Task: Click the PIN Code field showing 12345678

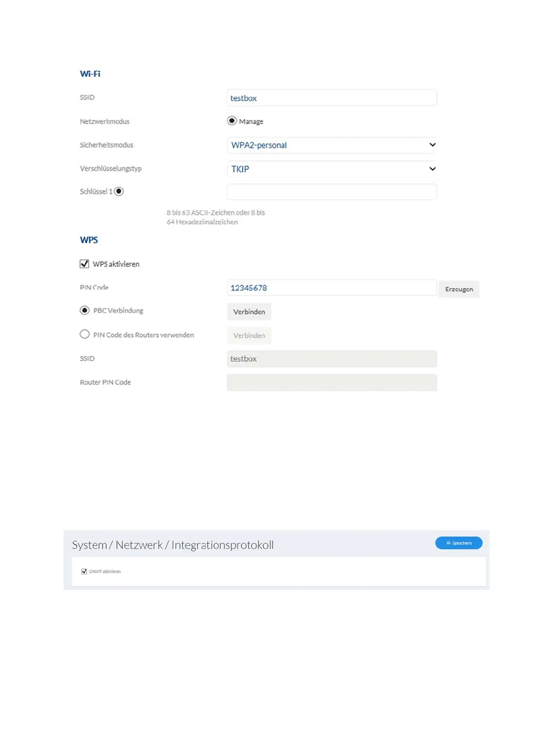Action: (331, 288)
